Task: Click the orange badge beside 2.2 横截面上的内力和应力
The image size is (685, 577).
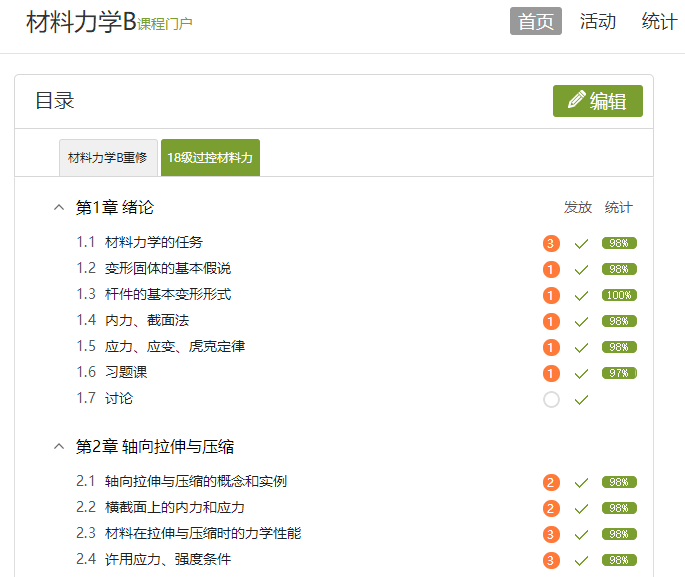Action: coord(551,508)
